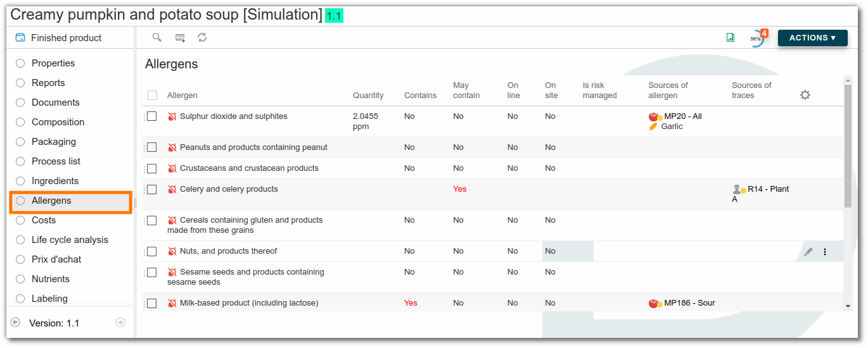Select the Ingredients radio item
868x348 pixels.
coord(55,181)
